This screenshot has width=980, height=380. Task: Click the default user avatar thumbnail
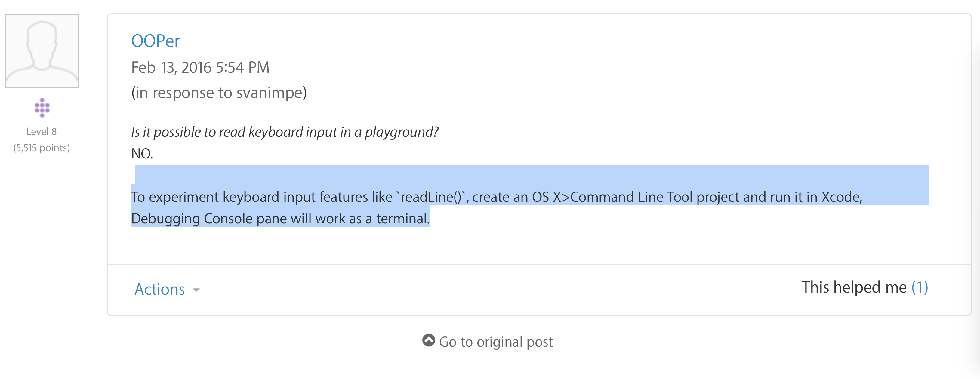(x=42, y=51)
